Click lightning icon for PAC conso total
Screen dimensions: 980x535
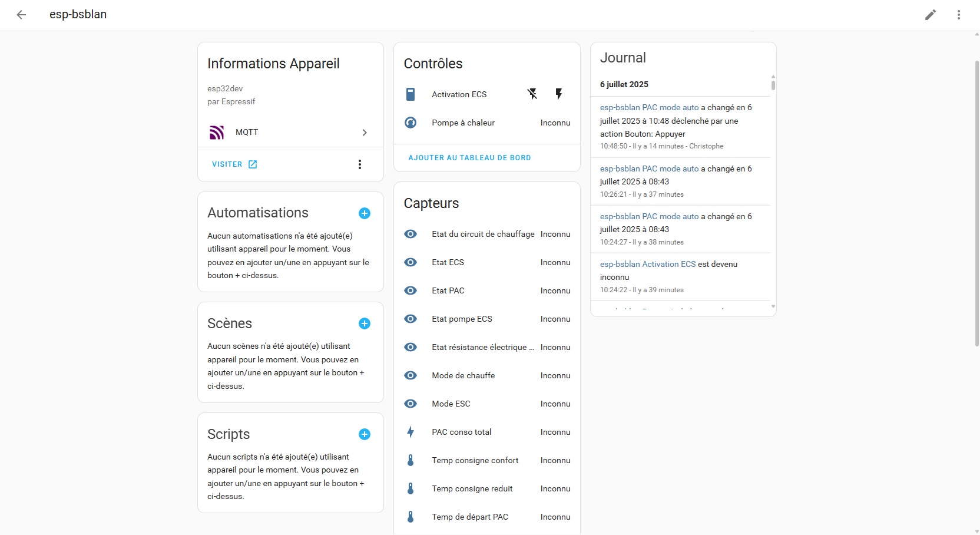pos(410,432)
